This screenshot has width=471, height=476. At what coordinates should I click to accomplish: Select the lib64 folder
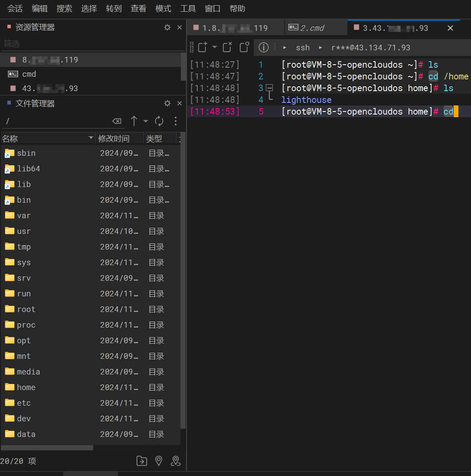tap(91, 168)
